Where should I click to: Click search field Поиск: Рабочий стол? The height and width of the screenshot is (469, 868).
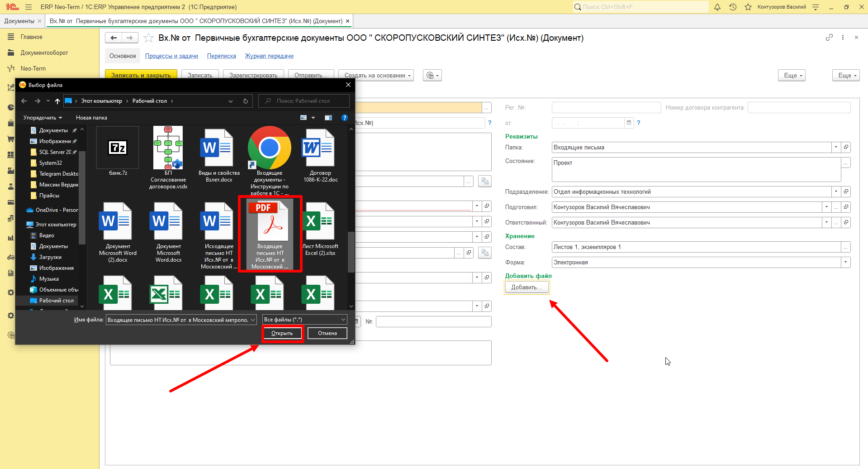point(304,101)
